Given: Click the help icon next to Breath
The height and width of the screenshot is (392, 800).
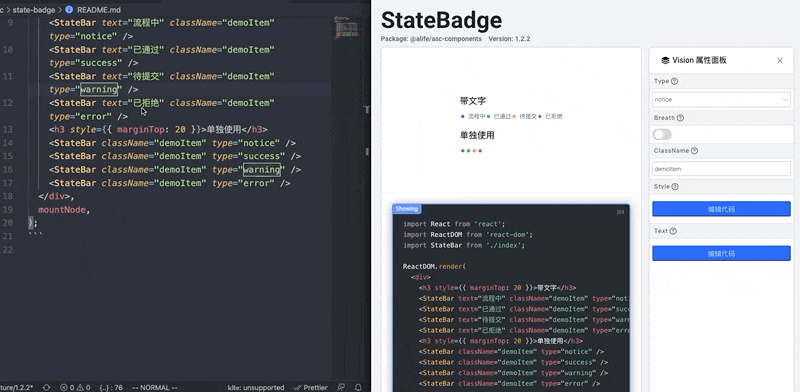Looking at the screenshot, I should (x=680, y=118).
